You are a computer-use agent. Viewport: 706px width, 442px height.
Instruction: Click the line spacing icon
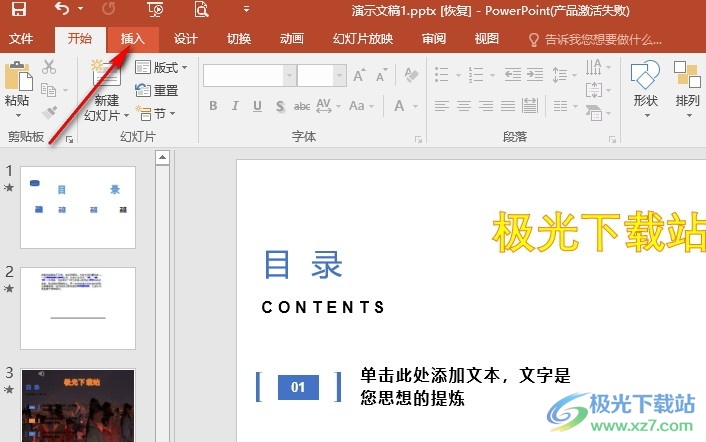pos(559,75)
